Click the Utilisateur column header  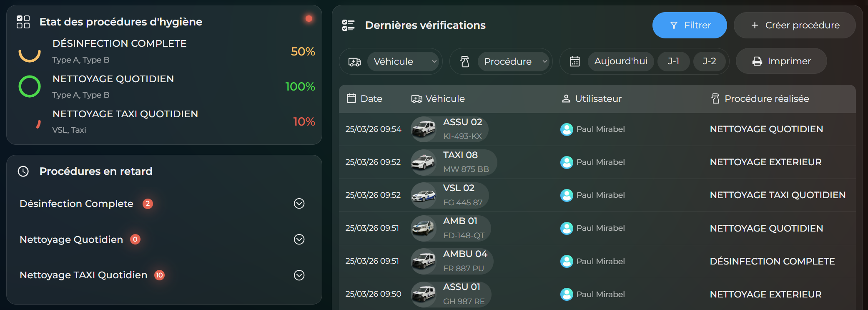[x=592, y=99]
